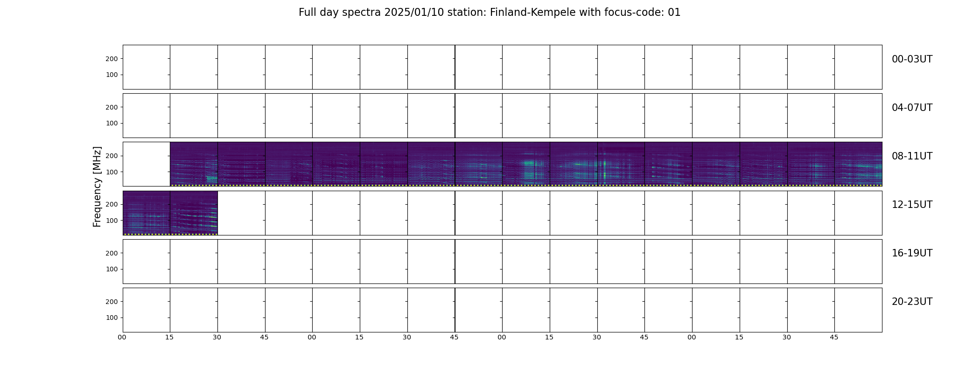
Task: Select the first colored spectrogram in 08-11UT row
Action: [x=194, y=164]
